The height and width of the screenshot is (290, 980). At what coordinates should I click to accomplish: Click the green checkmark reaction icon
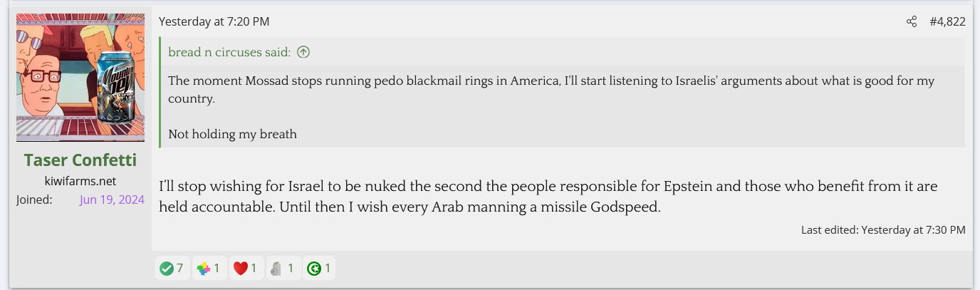tap(167, 269)
